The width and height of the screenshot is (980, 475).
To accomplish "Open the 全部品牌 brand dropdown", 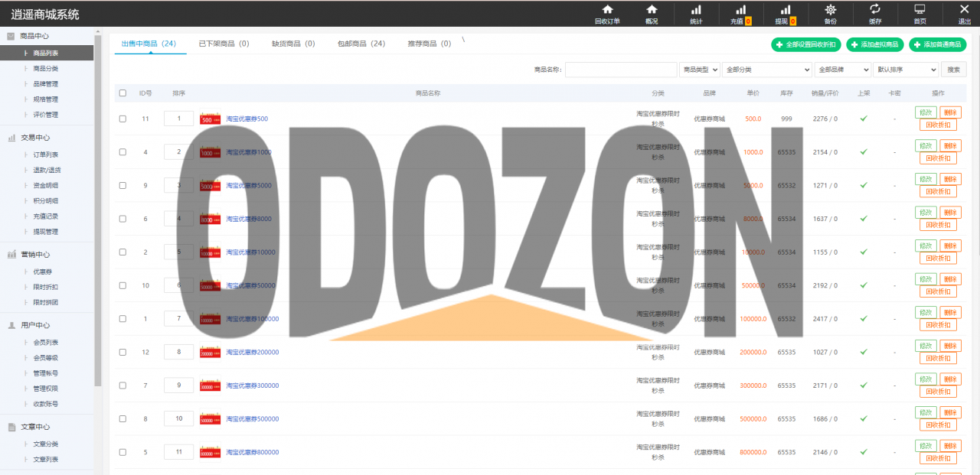I will [x=843, y=70].
